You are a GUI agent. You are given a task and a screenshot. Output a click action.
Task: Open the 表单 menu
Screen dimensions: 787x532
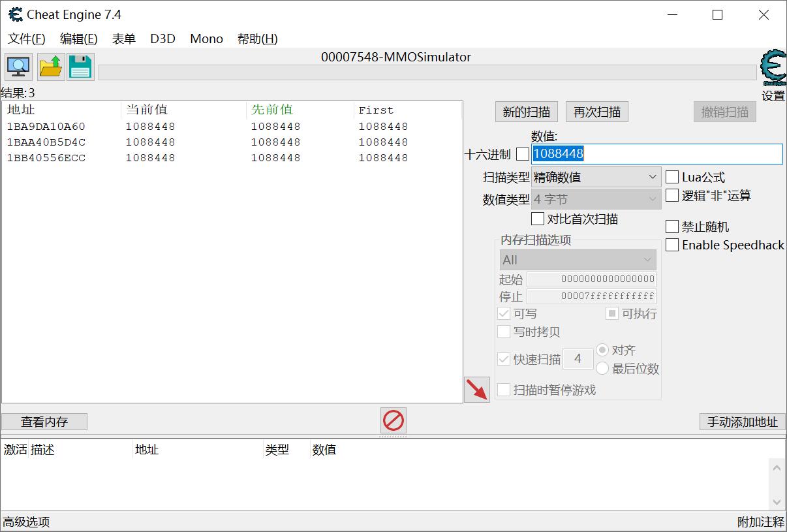[124, 39]
